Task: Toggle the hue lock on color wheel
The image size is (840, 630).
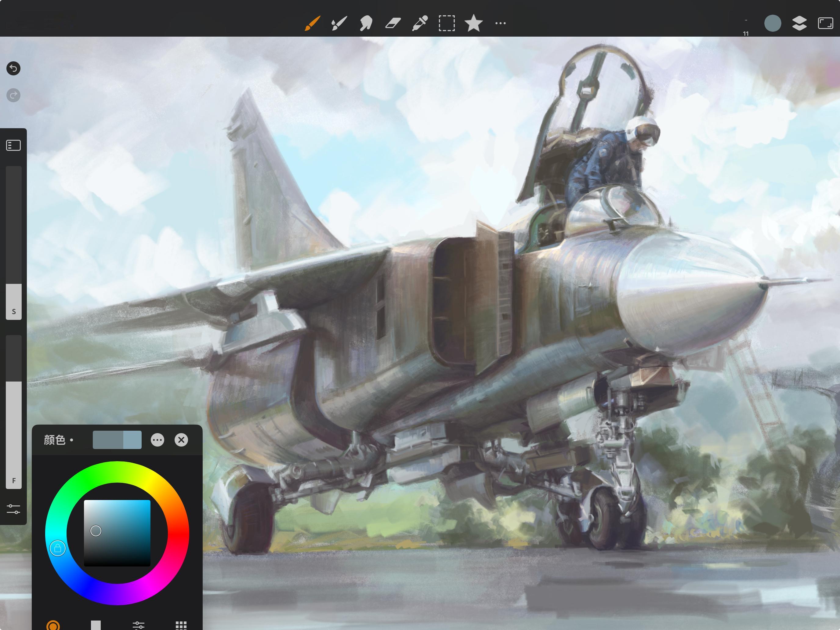Action: coord(58,549)
